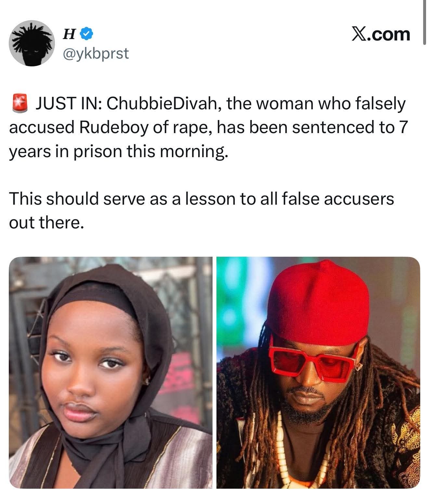Click the "JUST IN:" text
This screenshot has width=429, height=504.
[x=69, y=104]
